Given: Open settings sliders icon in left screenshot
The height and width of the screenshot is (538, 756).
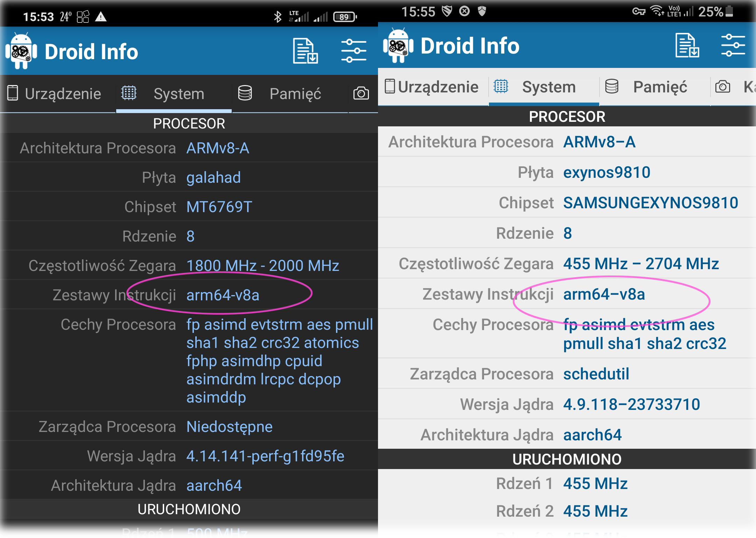Looking at the screenshot, I should point(354,51).
